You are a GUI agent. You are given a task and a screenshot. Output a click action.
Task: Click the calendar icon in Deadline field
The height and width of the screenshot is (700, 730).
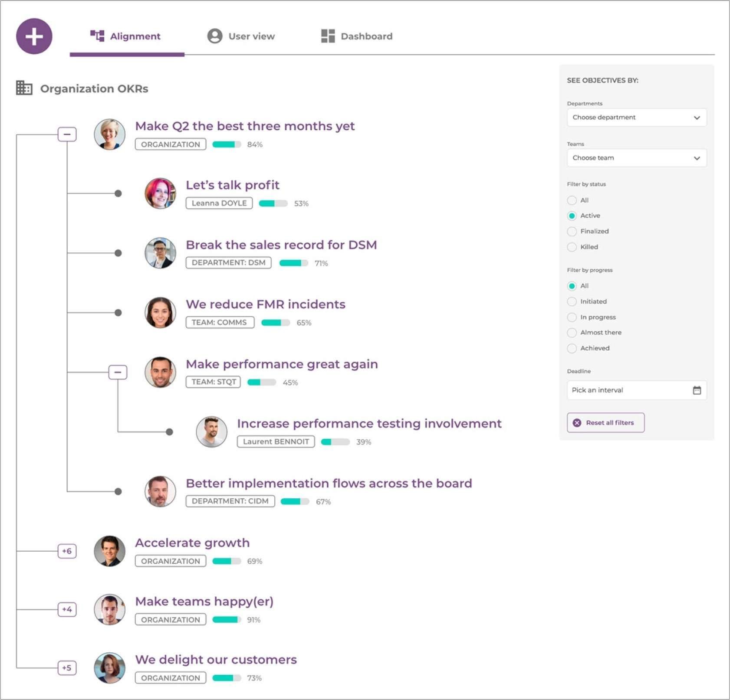[697, 390]
